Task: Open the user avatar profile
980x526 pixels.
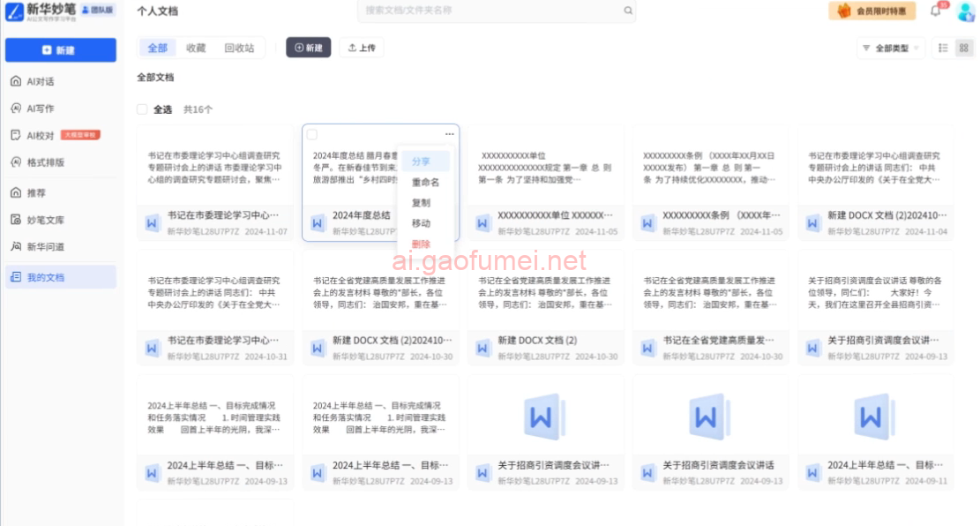Action: [965, 11]
